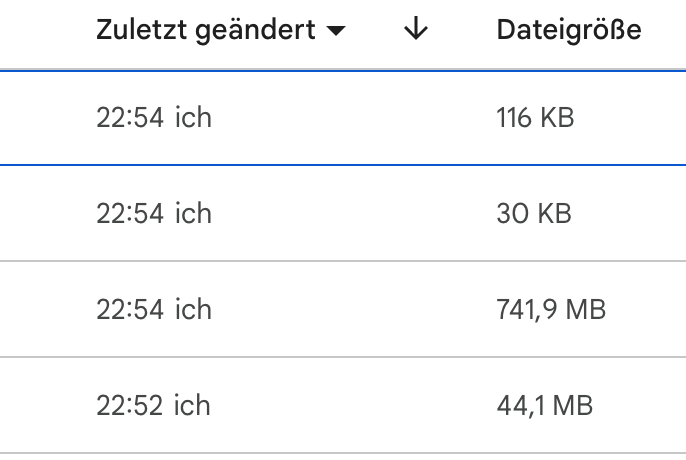Select the file row sized 30 KB
Image resolution: width=686 pixels, height=460 pixels.
pos(534,214)
